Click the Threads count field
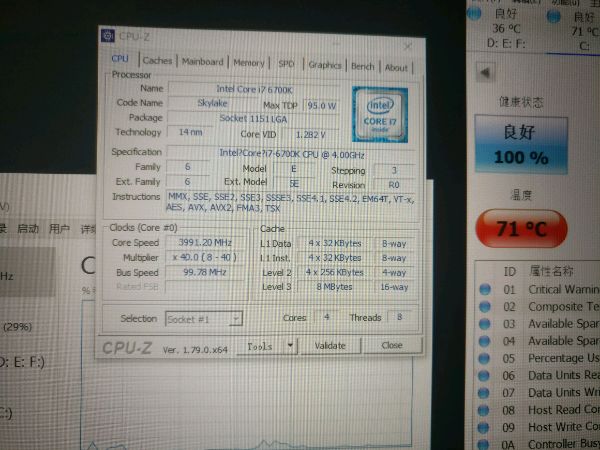Viewport: 600px width, 450px height. [x=399, y=317]
